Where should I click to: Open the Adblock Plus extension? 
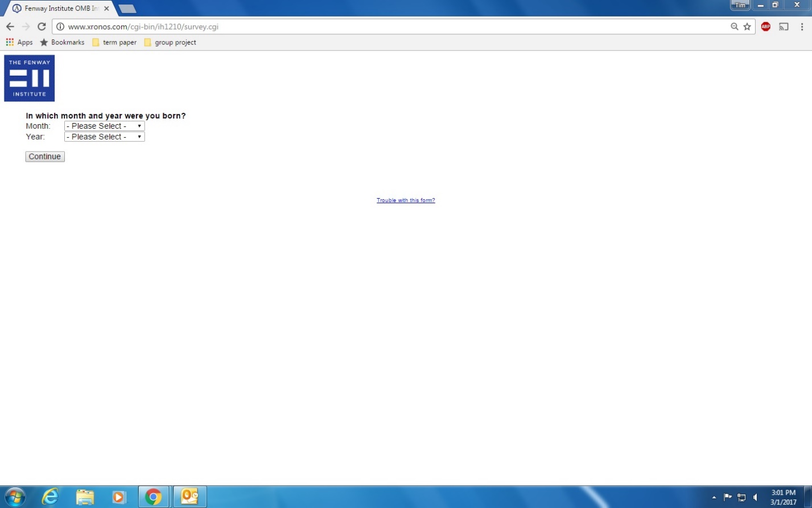click(766, 27)
